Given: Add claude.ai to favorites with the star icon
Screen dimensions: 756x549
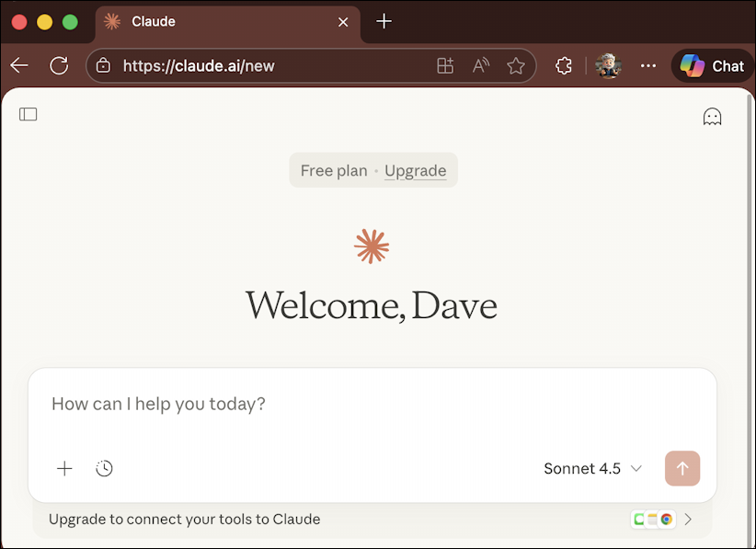Looking at the screenshot, I should point(516,65).
